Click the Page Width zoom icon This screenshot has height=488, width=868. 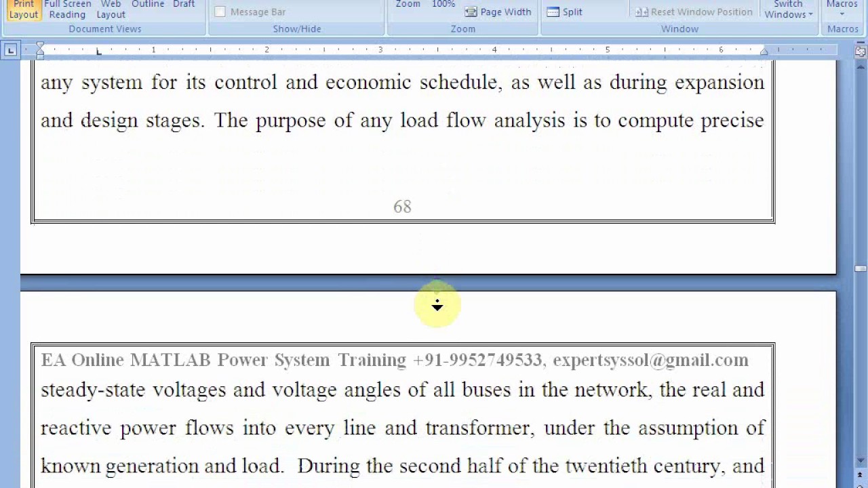471,12
